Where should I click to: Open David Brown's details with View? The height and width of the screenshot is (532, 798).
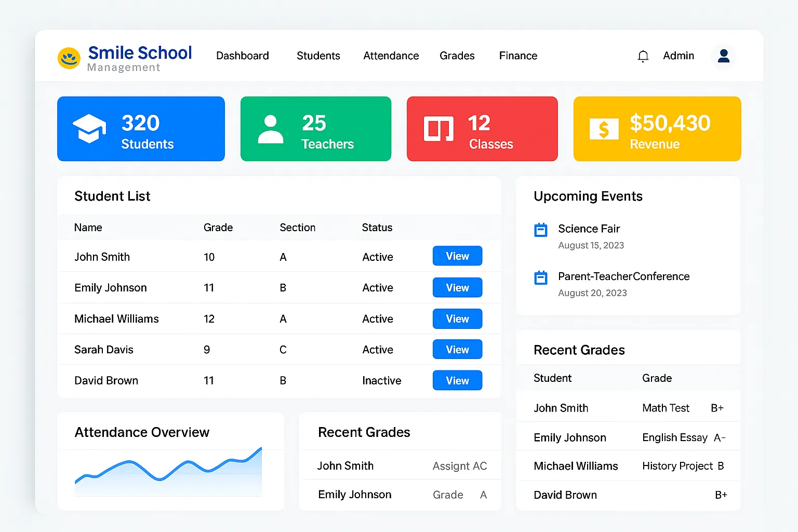(x=457, y=381)
